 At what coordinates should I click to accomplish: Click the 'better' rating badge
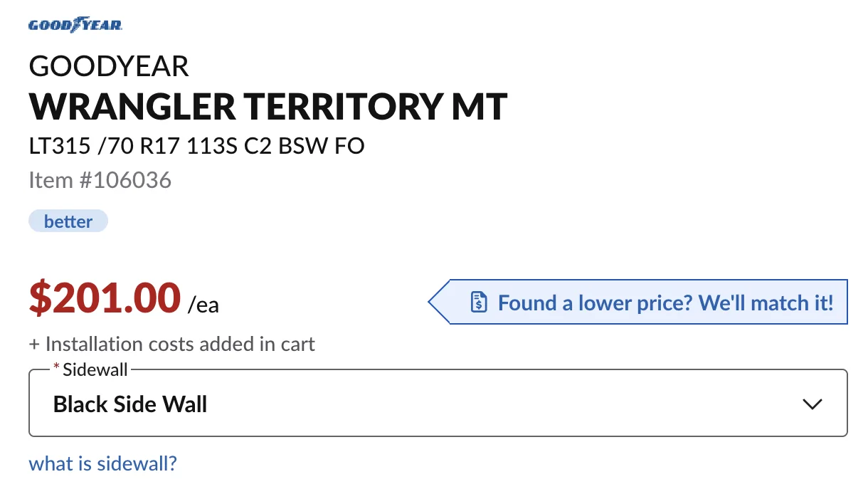[x=68, y=221]
